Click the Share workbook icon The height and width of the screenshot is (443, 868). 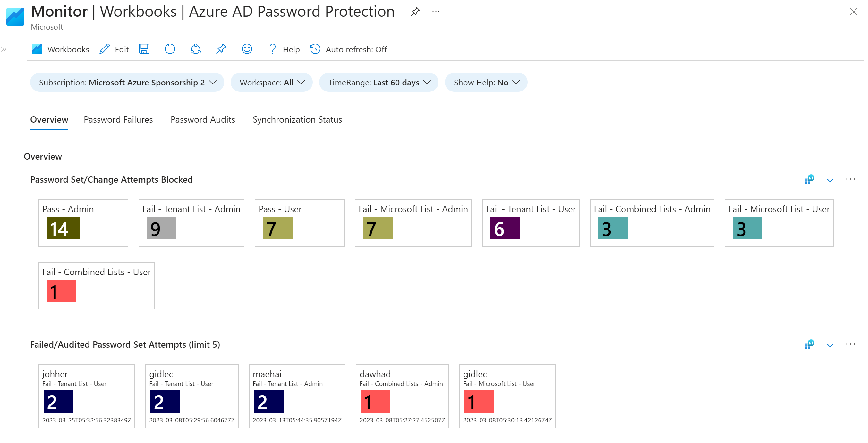click(x=195, y=49)
